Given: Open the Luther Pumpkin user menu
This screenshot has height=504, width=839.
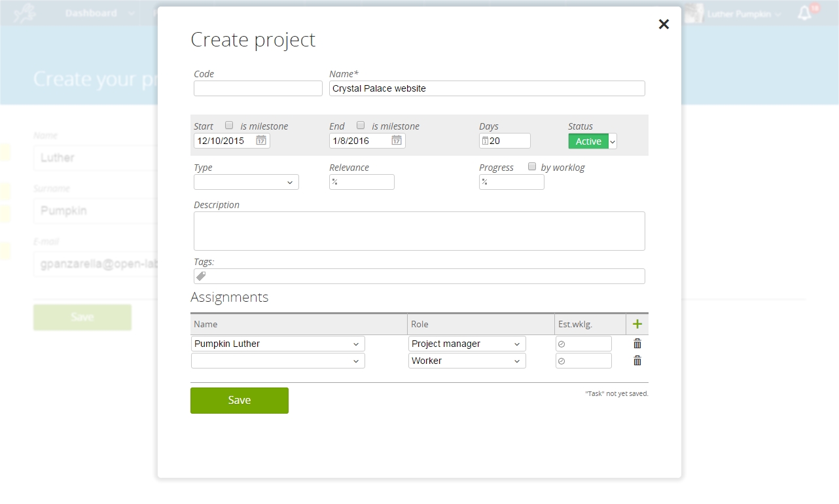Looking at the screenshot, I should pyautogui.click(x=744, y=14).
